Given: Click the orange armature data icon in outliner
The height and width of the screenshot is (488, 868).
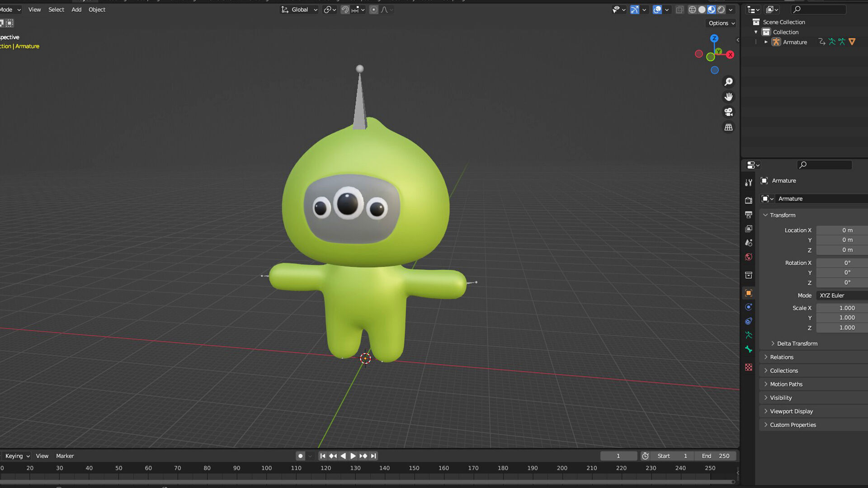Looking at the screenshot, I should coord(852,42).
